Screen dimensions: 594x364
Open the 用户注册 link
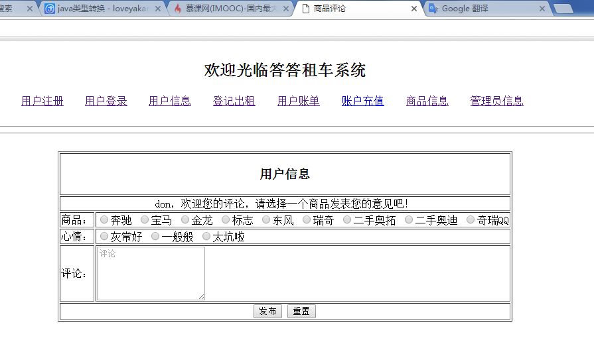tap(42, 101)
